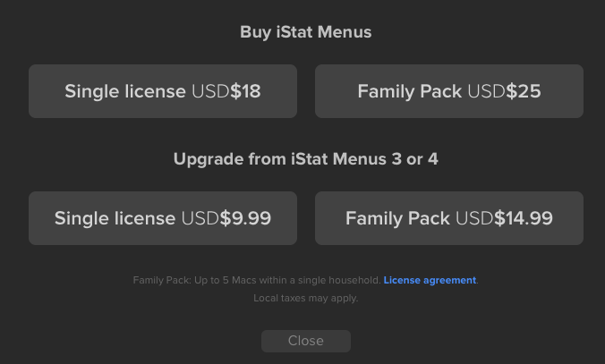The width and height of the screenshot is (605, 364).
Task: Click the $25 price text
Action: (524, 91)
